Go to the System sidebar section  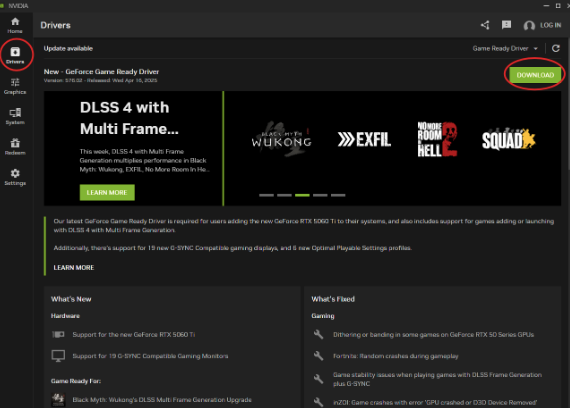click(x=15, y=116)
